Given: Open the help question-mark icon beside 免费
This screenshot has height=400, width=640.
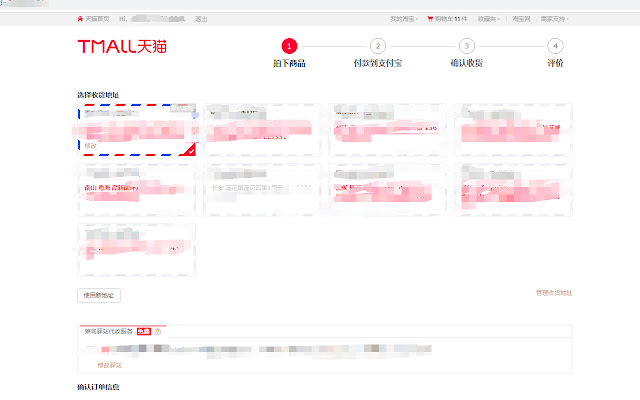Looking at the screenshot, I should [x=158, y=331].
